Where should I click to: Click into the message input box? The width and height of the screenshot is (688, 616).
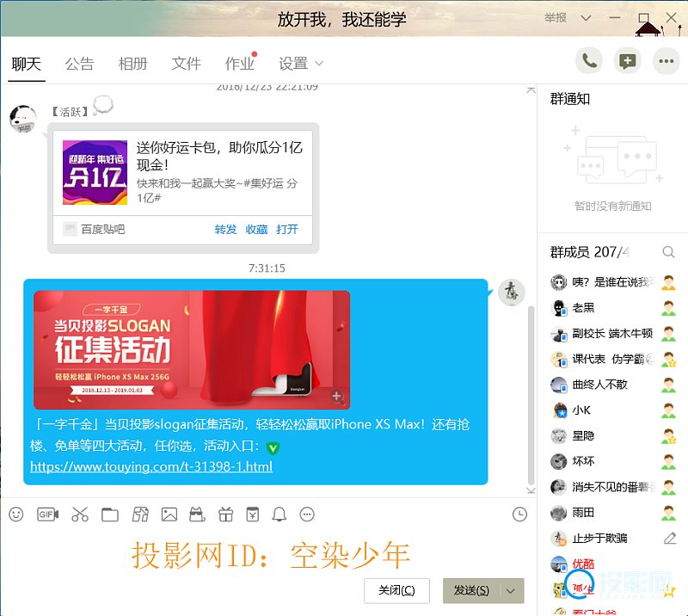(267, 556)
